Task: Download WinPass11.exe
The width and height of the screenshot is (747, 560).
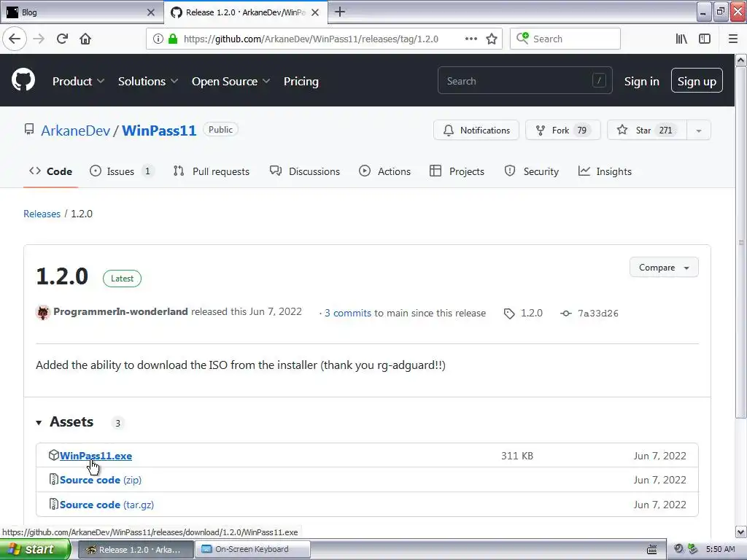Action: point(96,456)
